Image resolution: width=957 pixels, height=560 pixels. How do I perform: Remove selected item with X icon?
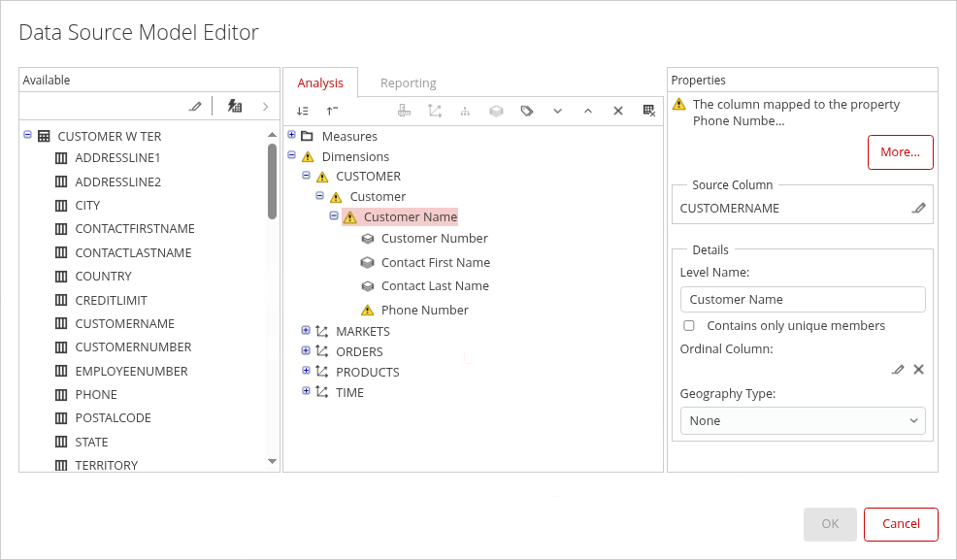coord(617,112)
